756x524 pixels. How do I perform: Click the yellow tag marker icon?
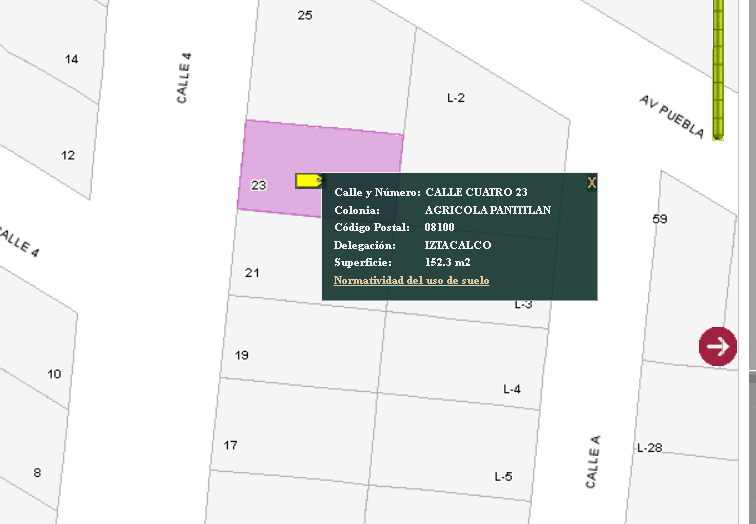pyautogui.click(x=309, y=181)
